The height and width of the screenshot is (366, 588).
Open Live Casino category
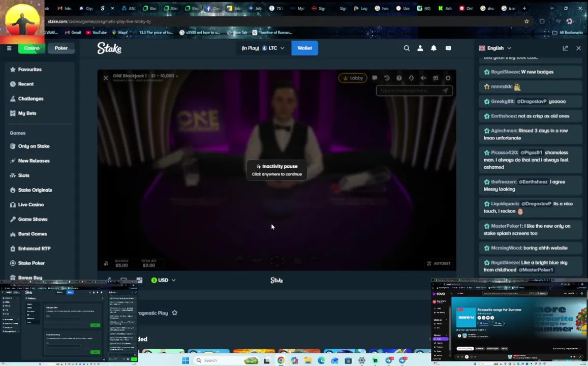(31, 205)
